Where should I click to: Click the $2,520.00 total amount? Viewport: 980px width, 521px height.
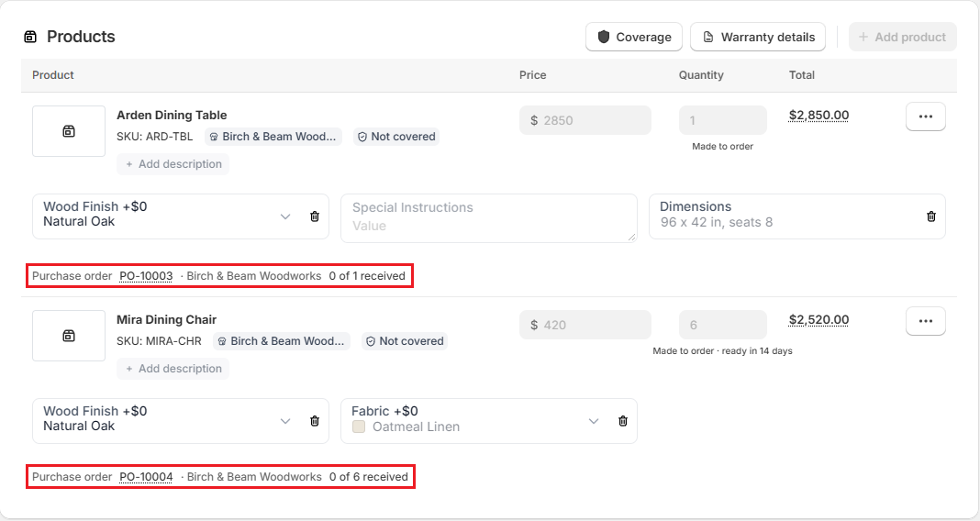click(819, 320)
